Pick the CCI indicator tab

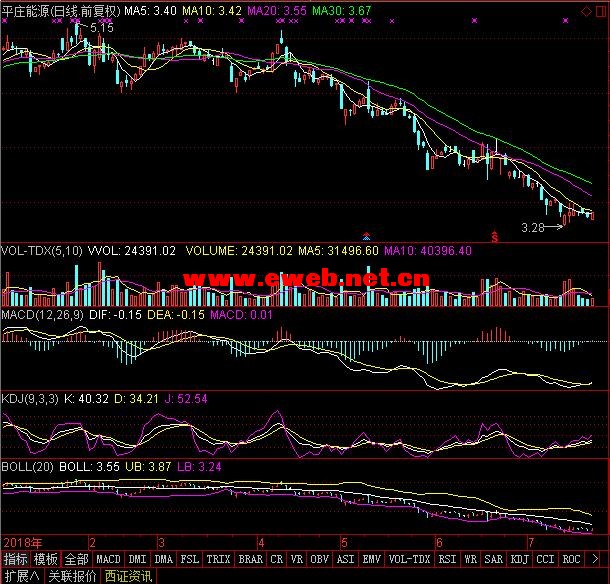(545, 559)
